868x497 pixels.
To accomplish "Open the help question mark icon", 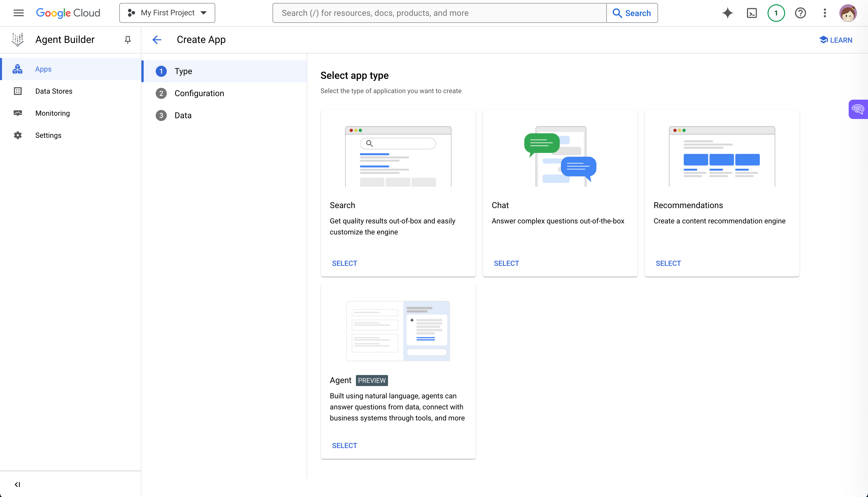I will (x=800, y=13).
